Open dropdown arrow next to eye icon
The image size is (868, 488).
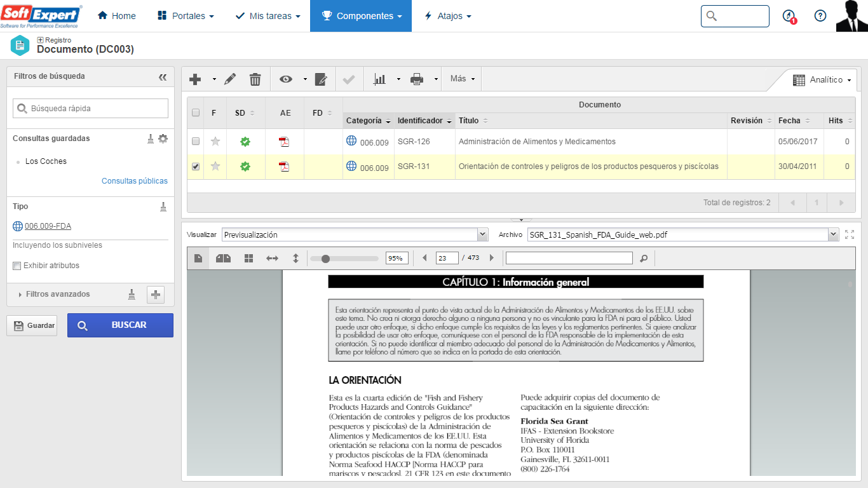click(305, 79)
